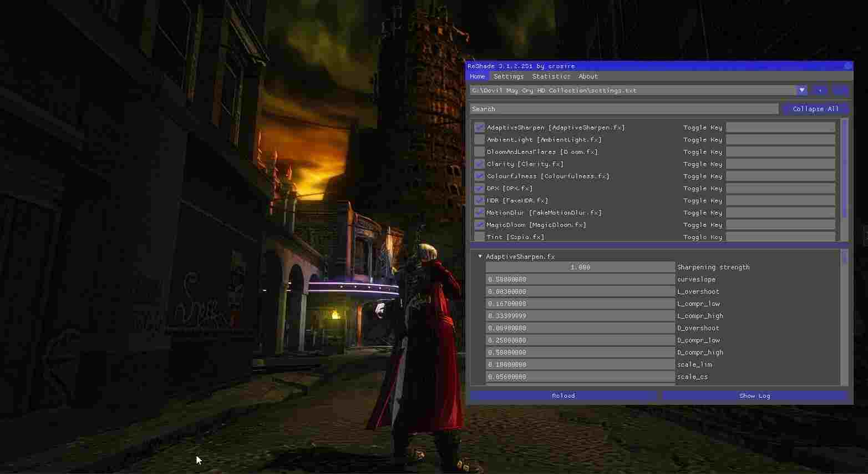Click the 'AmbientLight [AmbientLight.fx]' effect name
The width and height of the screenshot is (868, 474).
[x=544, y=140]
